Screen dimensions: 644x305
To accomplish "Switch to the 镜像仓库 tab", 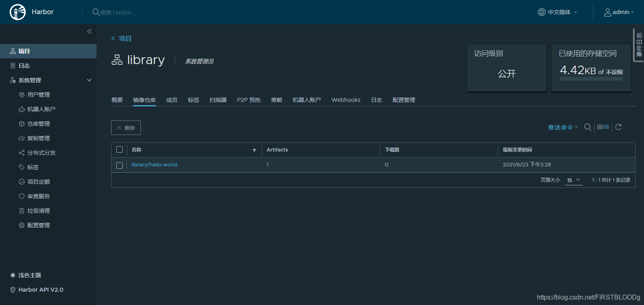I will click(144, 100).
